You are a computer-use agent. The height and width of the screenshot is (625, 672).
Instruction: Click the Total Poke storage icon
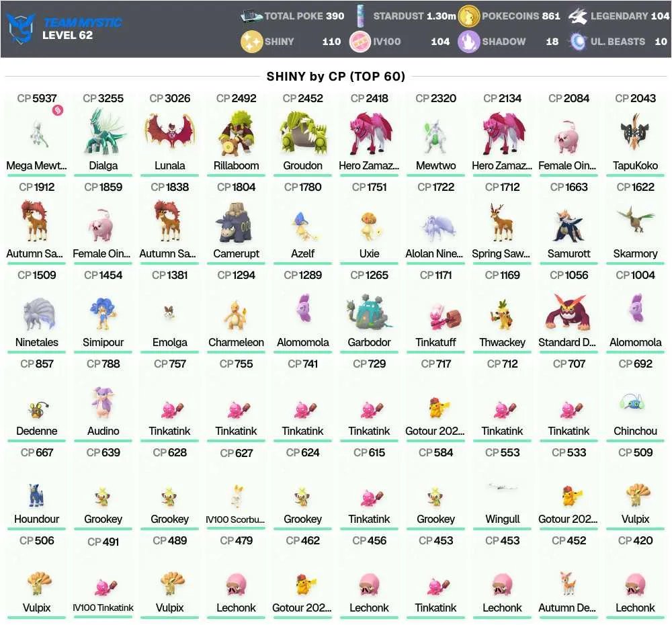[x=251, y=16]
